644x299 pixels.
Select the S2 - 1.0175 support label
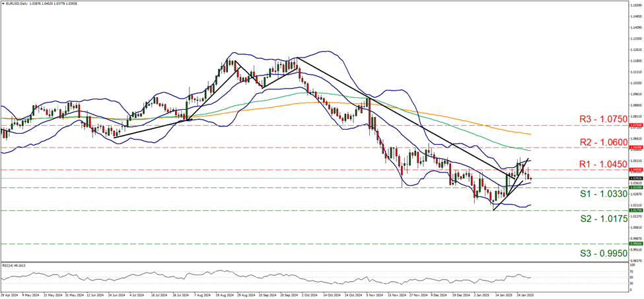click(604, 219)
